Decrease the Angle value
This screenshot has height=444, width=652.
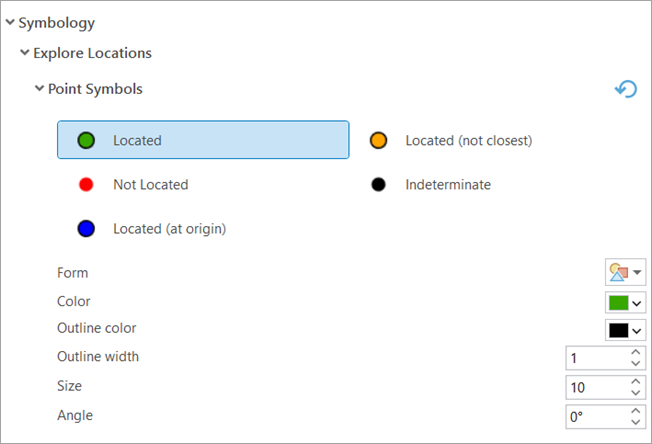635,422
